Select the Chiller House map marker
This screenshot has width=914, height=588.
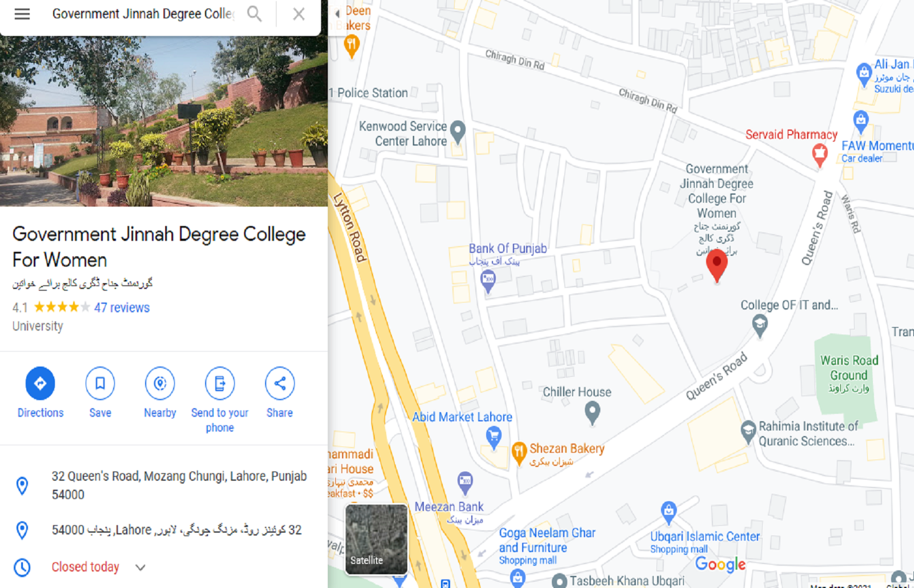pos(592,412)
